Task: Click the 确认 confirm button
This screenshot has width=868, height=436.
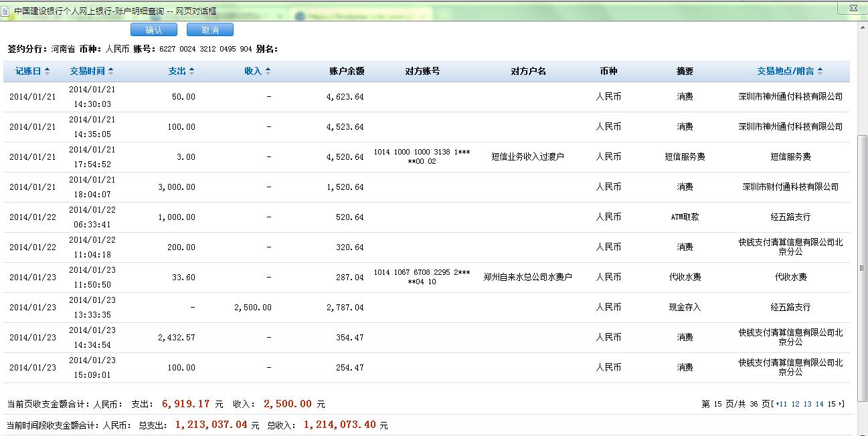Action: (x=154, y=30)
